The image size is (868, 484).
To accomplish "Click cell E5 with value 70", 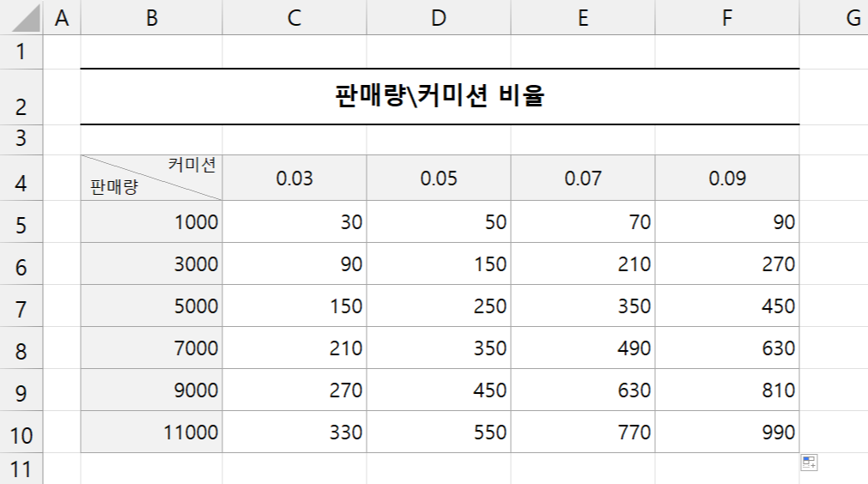I will 583,221.
